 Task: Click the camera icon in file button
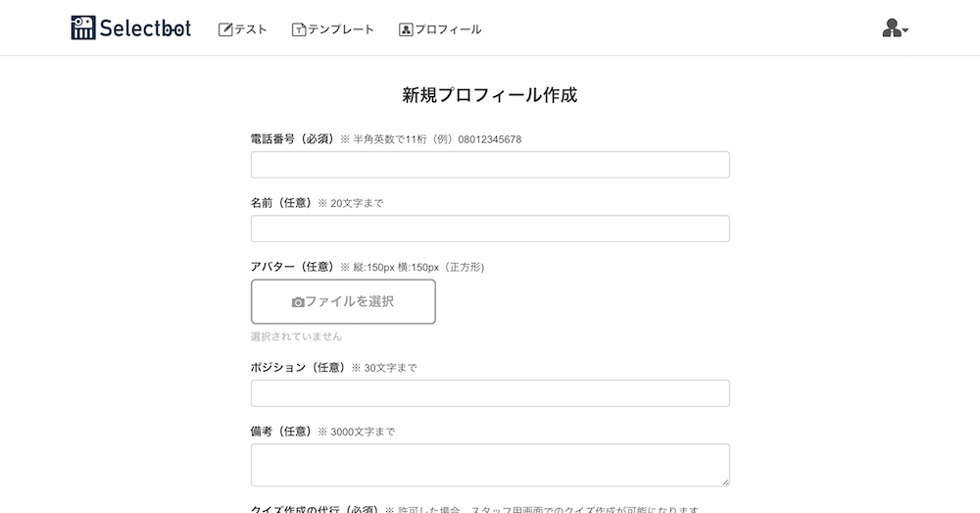[x=298, y=302]
